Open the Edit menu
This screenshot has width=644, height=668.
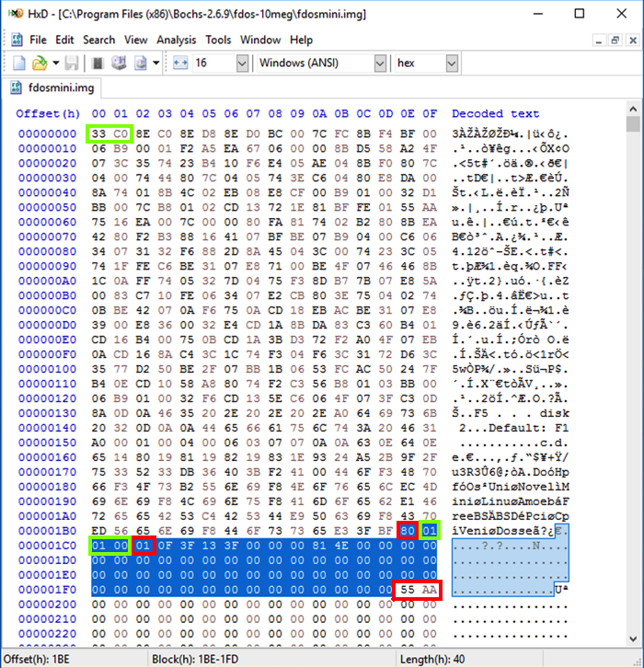coord(64,40)
